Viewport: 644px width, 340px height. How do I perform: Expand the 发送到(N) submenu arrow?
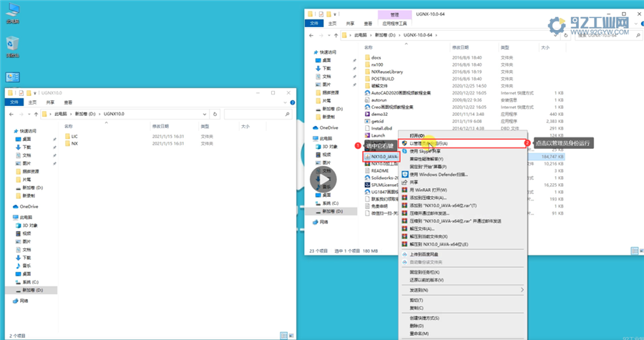click(x=522, y=290)
